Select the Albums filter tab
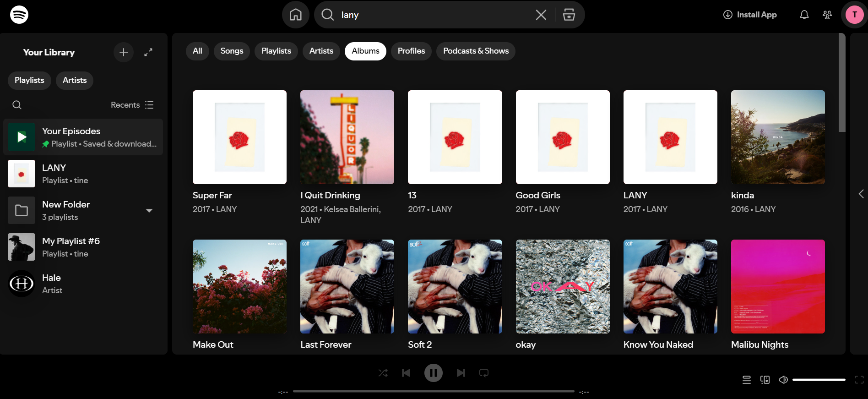Viewport: 868px width, 399px height. (x=365, y=51)
